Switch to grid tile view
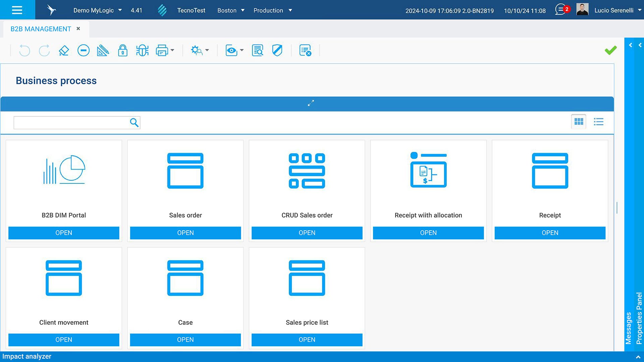Screen dimensions: 644x362 click(x=579, y=122)
